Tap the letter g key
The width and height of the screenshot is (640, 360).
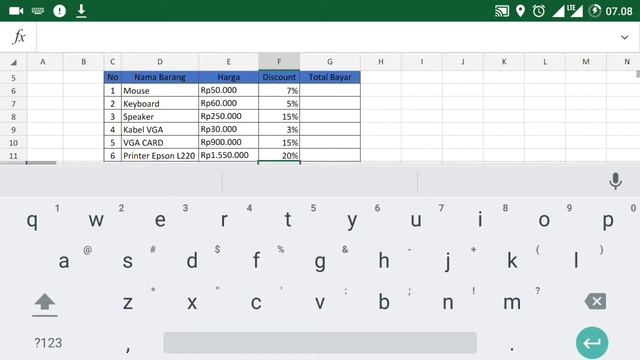(x=320, y=261)
